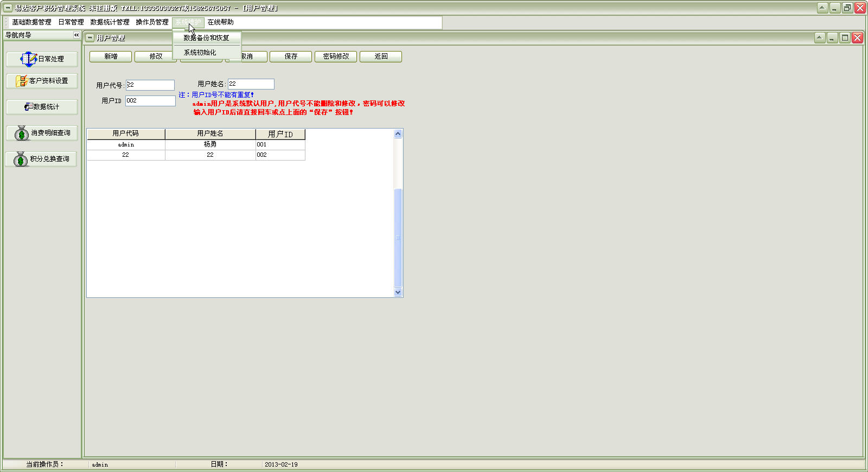Click the highlighted 系统维护 menu
868x472 pixels.
(188, 22)
